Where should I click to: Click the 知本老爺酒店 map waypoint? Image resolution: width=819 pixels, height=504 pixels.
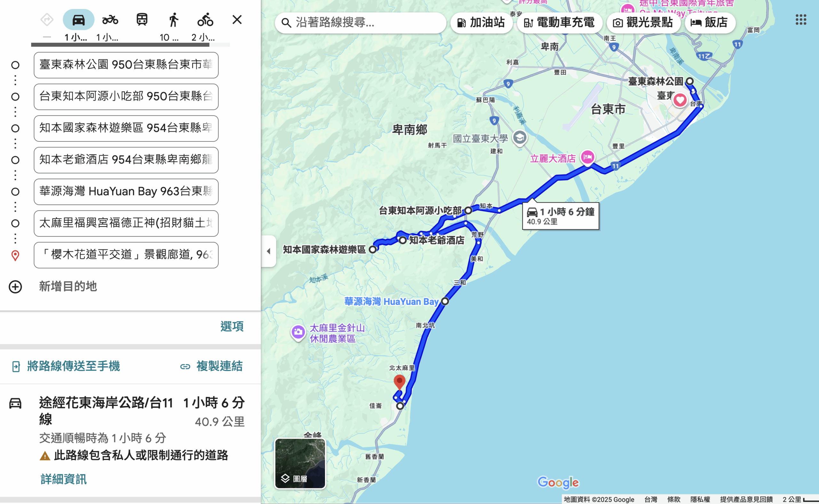[x=402, y=240]
